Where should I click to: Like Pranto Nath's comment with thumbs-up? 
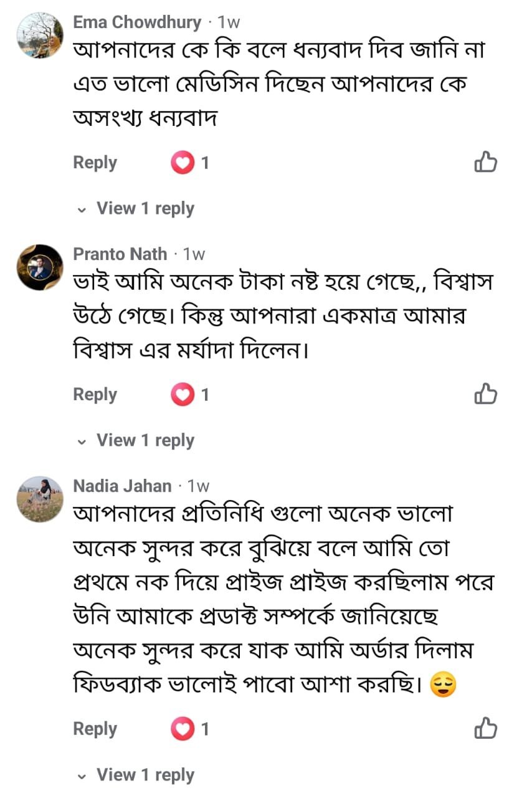click(485, 394)
